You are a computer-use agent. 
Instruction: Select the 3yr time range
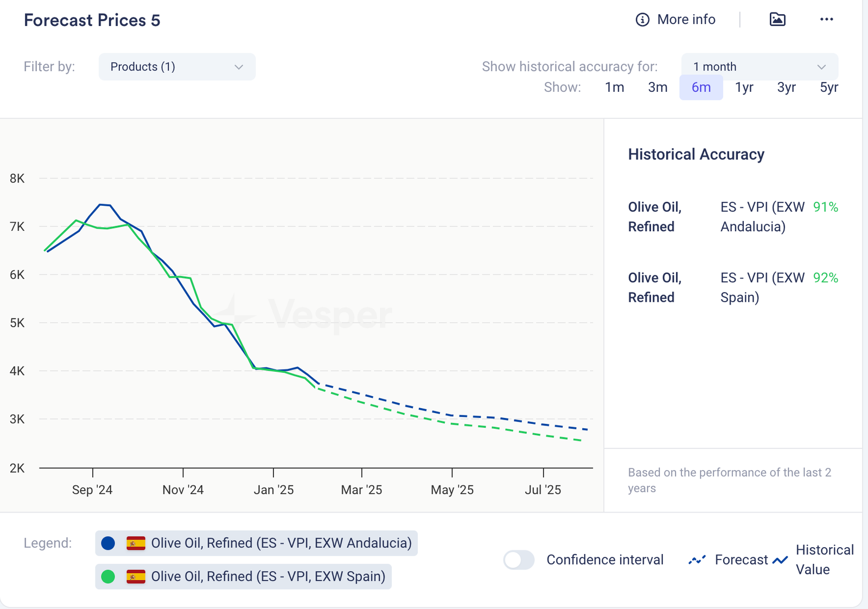(x=786, y=87)
